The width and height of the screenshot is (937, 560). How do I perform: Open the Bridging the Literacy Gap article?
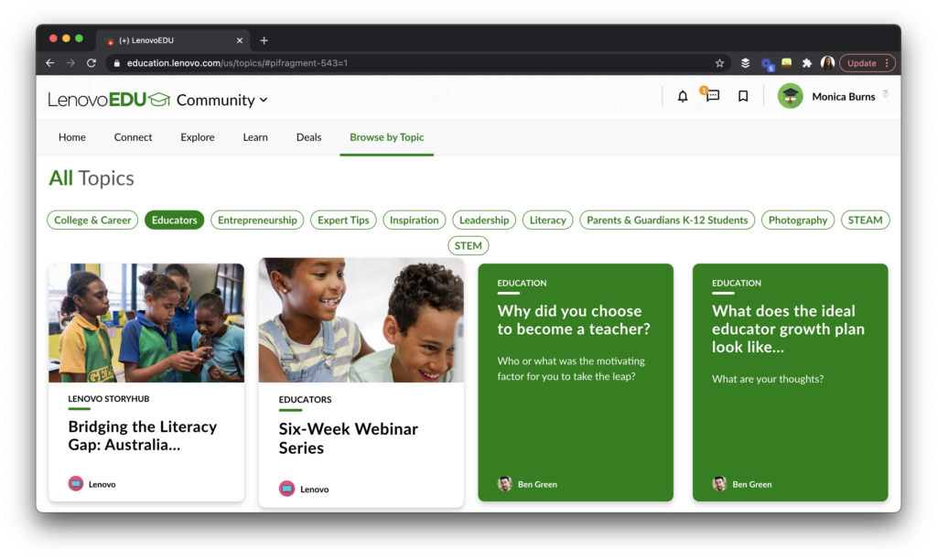click(142, 436)
